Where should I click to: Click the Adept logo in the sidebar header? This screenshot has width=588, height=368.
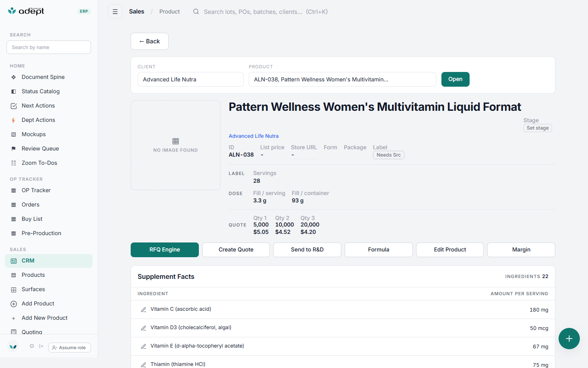(26, 11)
